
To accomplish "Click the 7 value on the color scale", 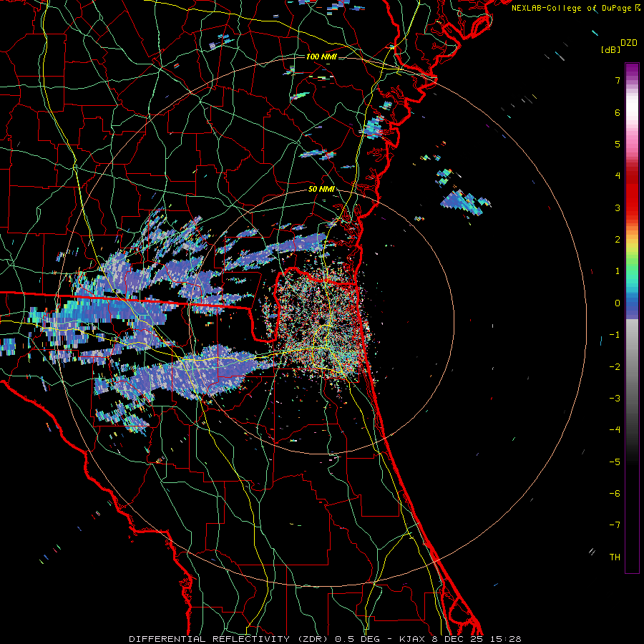I will click(618, 80).
